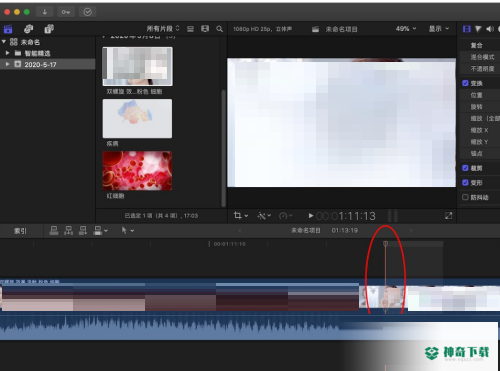Switch to the video inspector icon
Screen dimensions: 500x371
click(x=467, y=29)
